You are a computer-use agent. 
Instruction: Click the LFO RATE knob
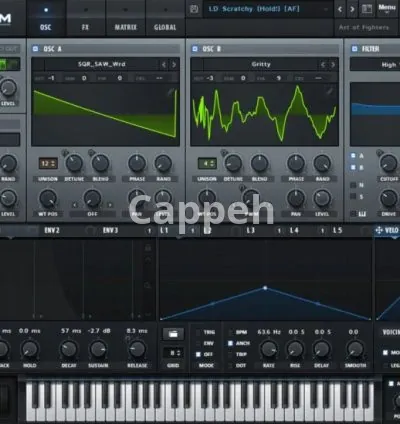tap(269, 349)
